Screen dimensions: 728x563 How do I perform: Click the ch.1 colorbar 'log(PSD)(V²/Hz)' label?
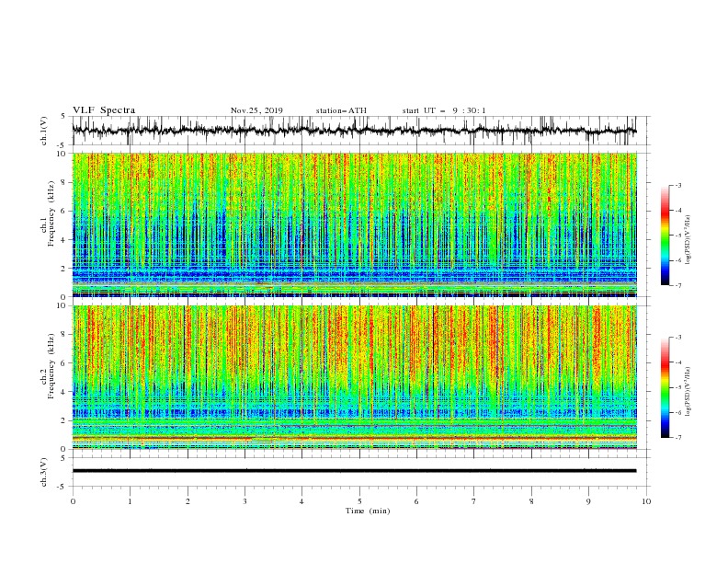688,240
